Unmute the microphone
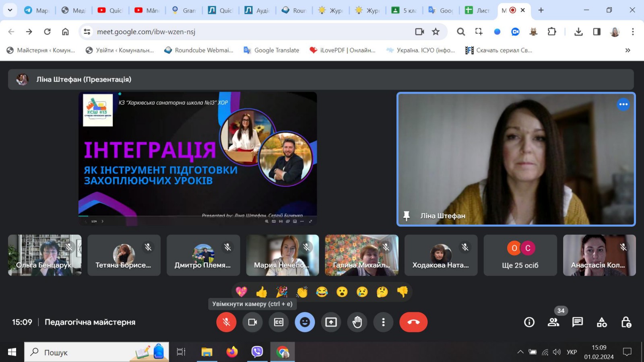 click(x=226, y=322)
